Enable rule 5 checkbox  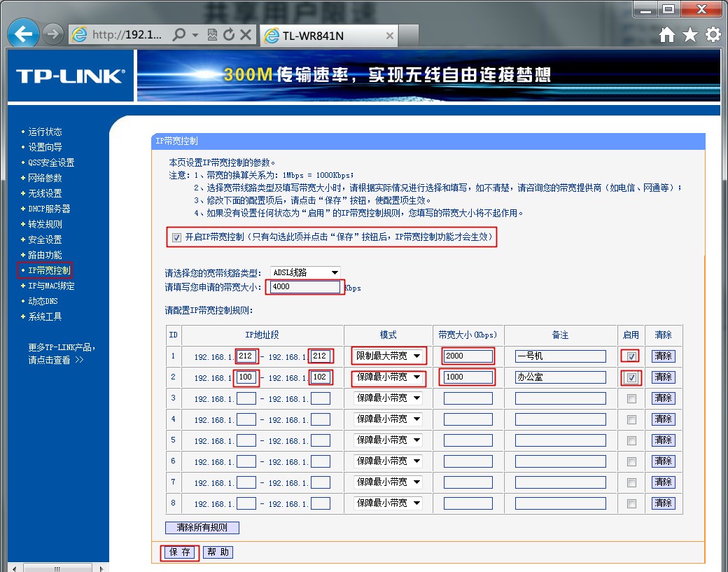[x=631, y=440]
